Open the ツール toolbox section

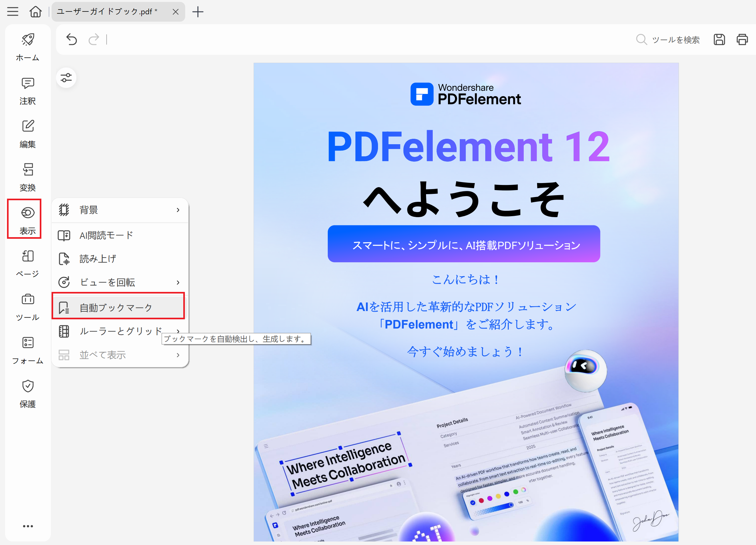click(28, 307)
